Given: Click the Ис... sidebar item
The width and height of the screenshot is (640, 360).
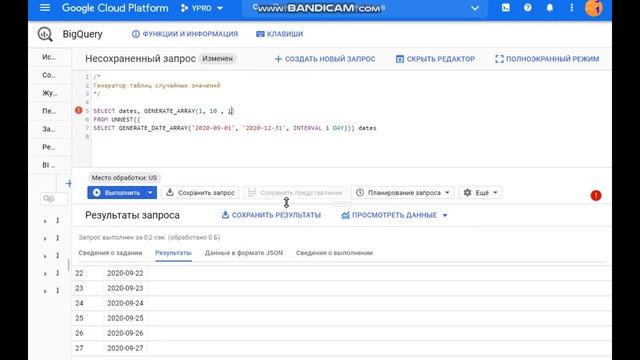Looking at the screenshot, I should tap(49, 58).
